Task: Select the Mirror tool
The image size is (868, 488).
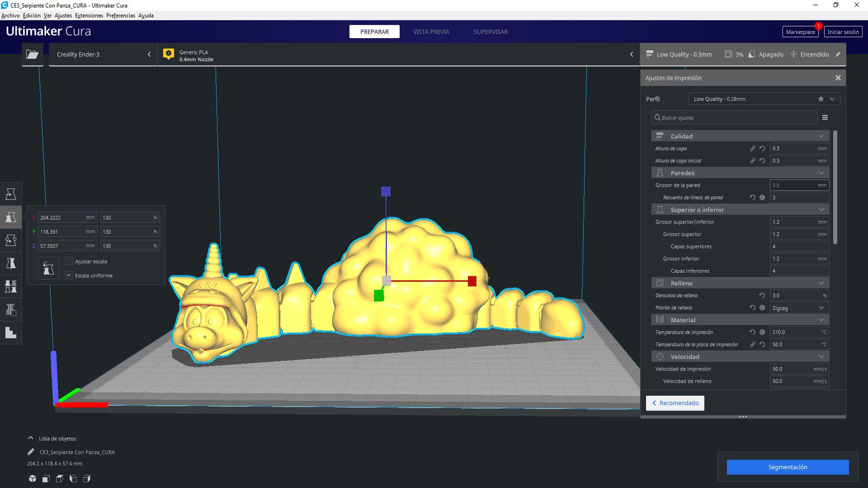Action: click(x=11, y=263)
